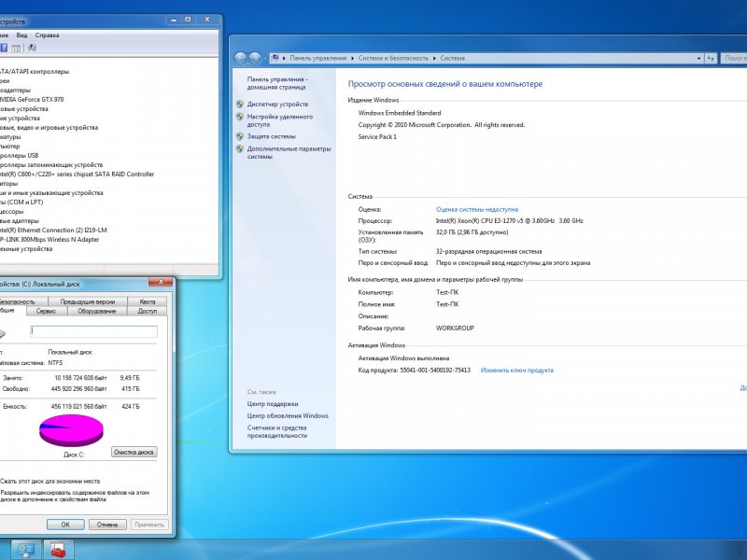The width and height of the screenshot is (747, 560).
Task: Click the blue Help icon in Device Manager toolbar
Action: [x=4, y=48]
